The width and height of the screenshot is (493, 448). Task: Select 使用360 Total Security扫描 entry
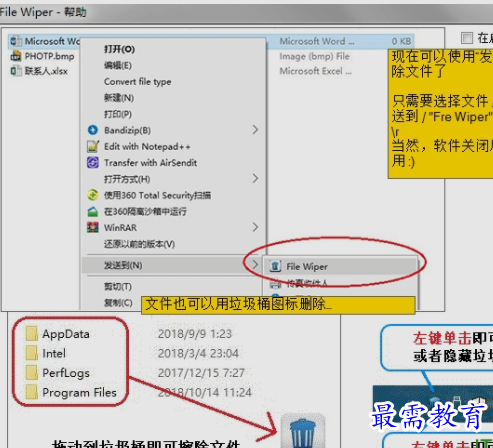click(157, 195)
